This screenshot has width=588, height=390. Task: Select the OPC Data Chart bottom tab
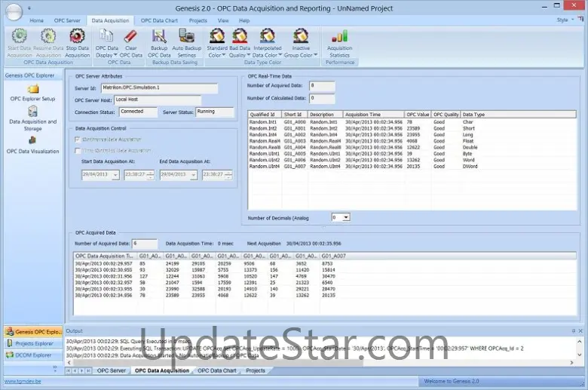coord(217,370)
